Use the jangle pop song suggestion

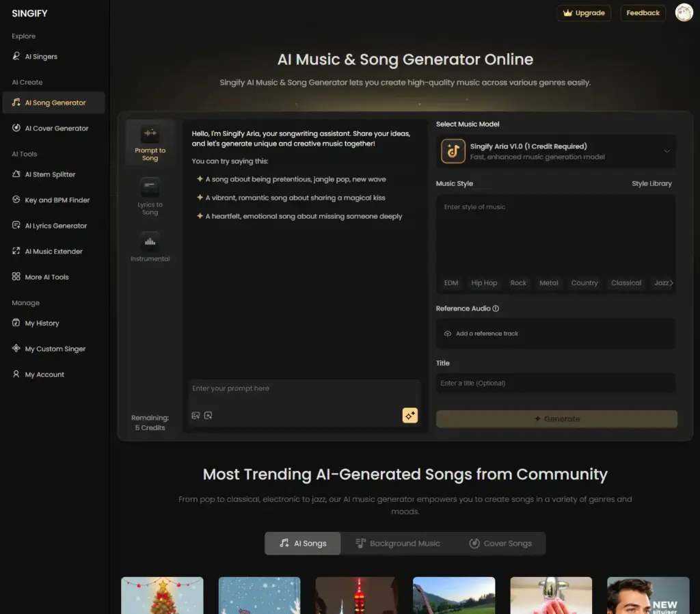[295, 179]
